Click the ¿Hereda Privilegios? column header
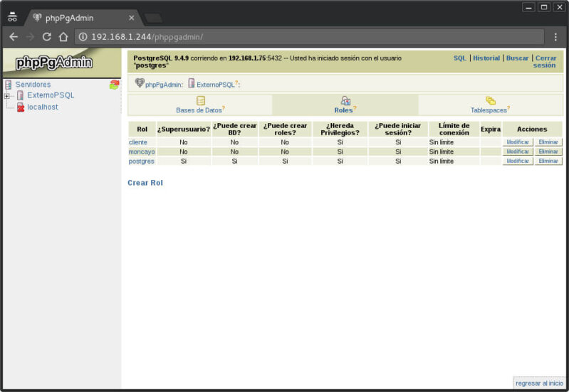The height and width of the screenshot is (392, 569). click(340, 129)
